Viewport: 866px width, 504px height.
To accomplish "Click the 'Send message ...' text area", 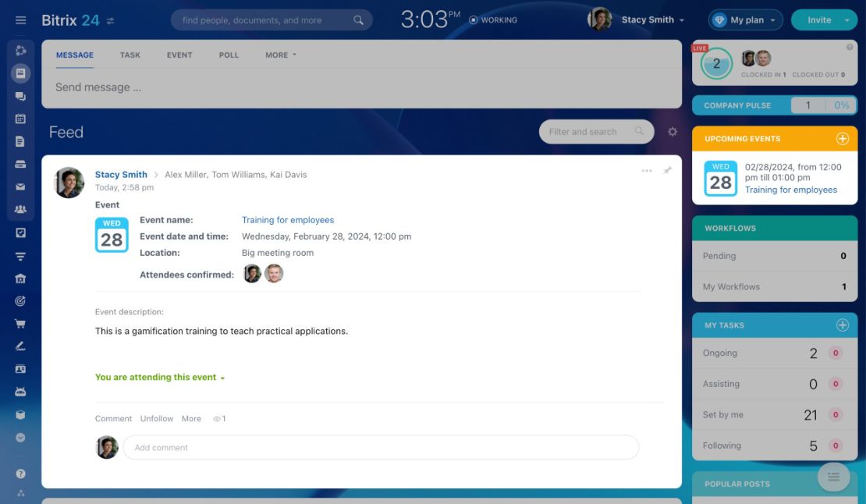I will pos(362,88).
